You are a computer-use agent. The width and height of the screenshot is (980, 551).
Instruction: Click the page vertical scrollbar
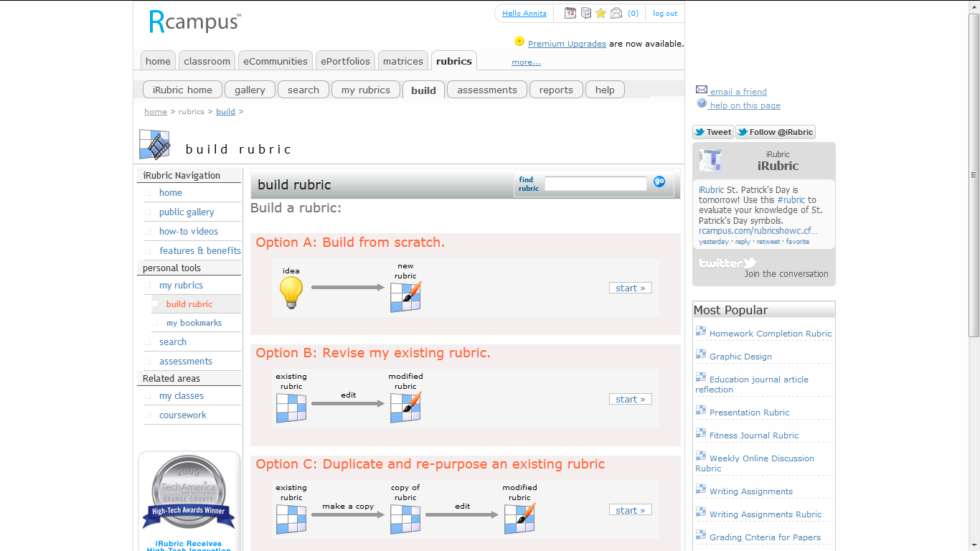coord(974,175)
